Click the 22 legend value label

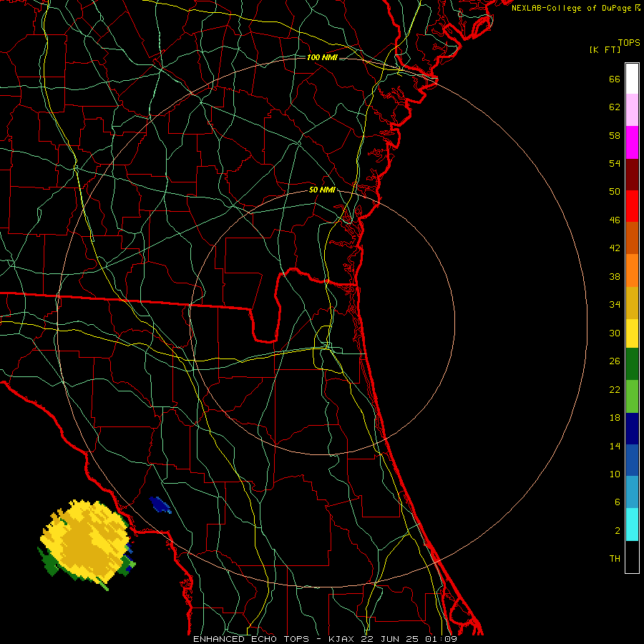click(615, 389)
